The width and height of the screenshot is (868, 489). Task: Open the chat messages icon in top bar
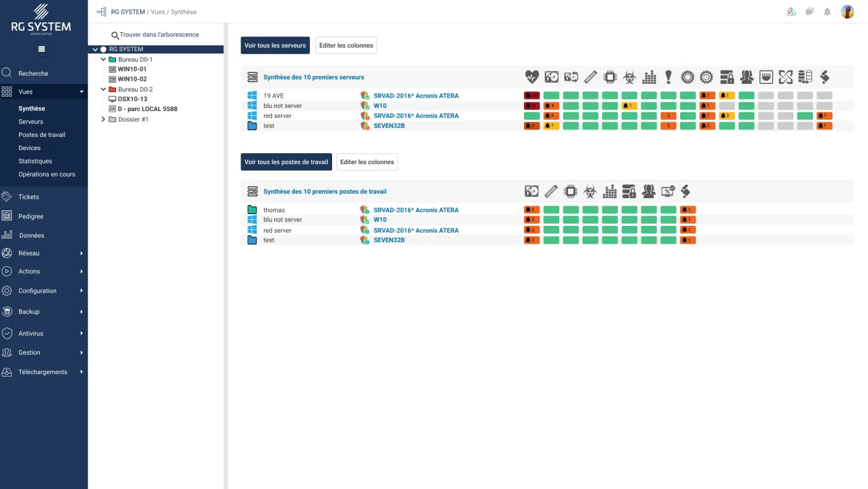click(x=809, y=12)
